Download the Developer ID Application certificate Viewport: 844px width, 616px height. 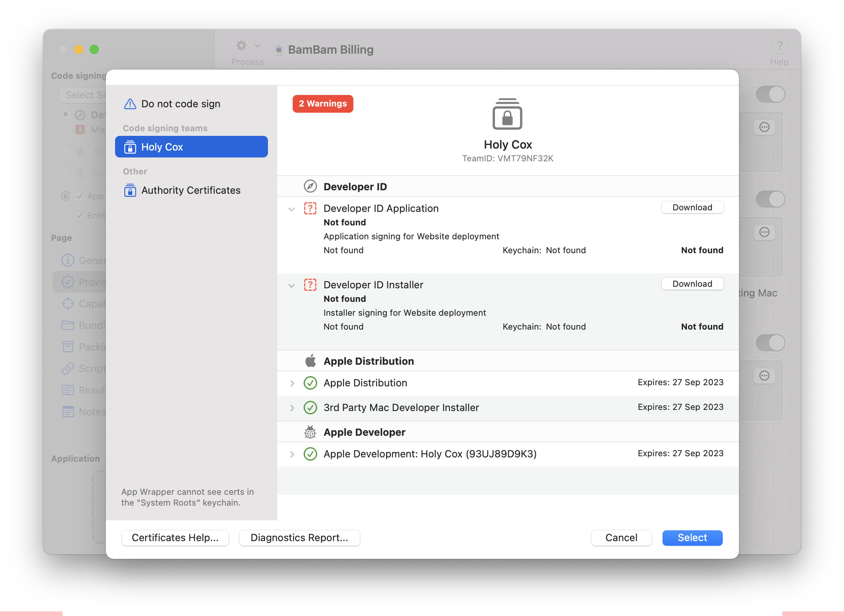pyautogui.click(x=692, y=207)
